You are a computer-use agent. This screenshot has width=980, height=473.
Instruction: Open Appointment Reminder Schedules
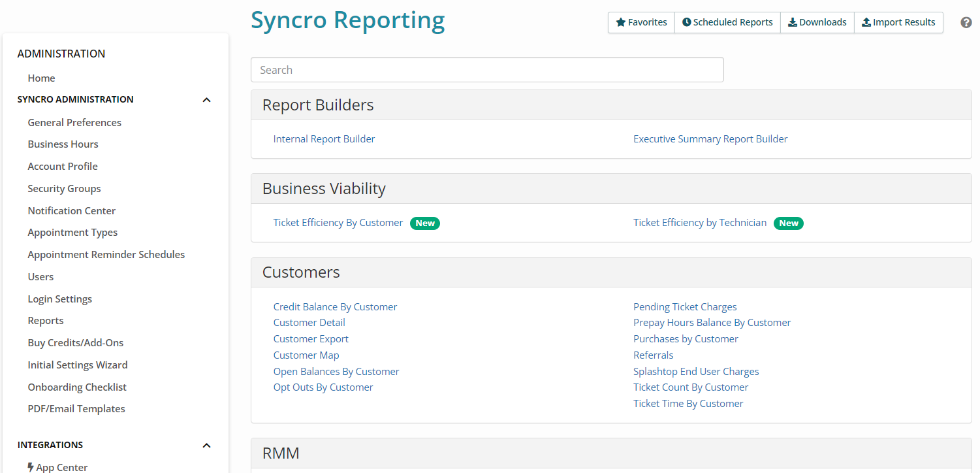(x=106, y=254)
